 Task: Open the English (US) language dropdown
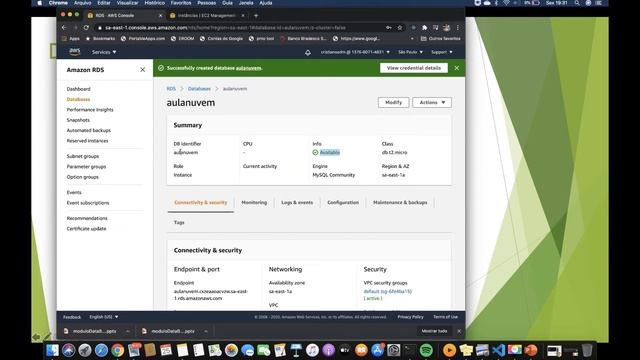pos(104,317)
